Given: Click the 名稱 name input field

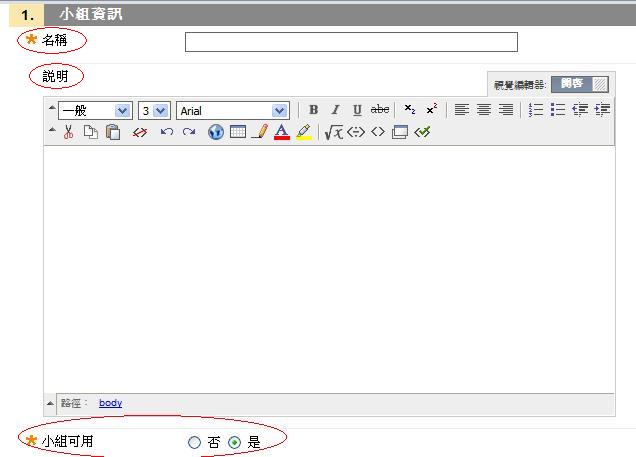Looking at the screenshot, I should (351, 42).
